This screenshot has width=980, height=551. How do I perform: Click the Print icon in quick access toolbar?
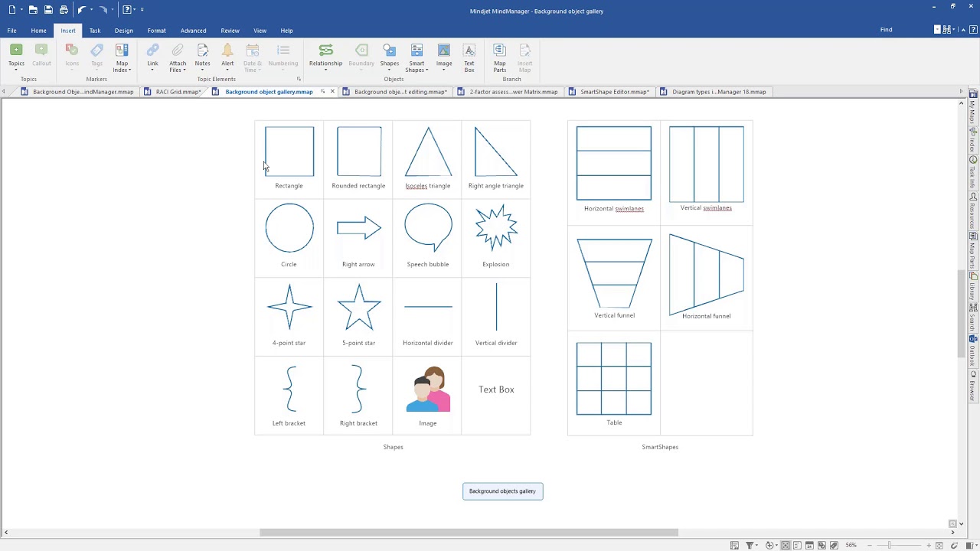[64, 10]
